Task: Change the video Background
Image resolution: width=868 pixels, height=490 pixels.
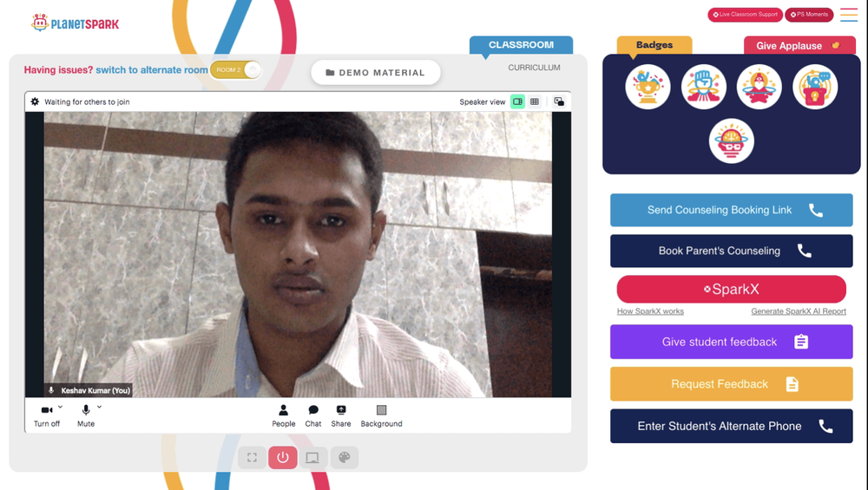Action: click(x=381, y=415)
